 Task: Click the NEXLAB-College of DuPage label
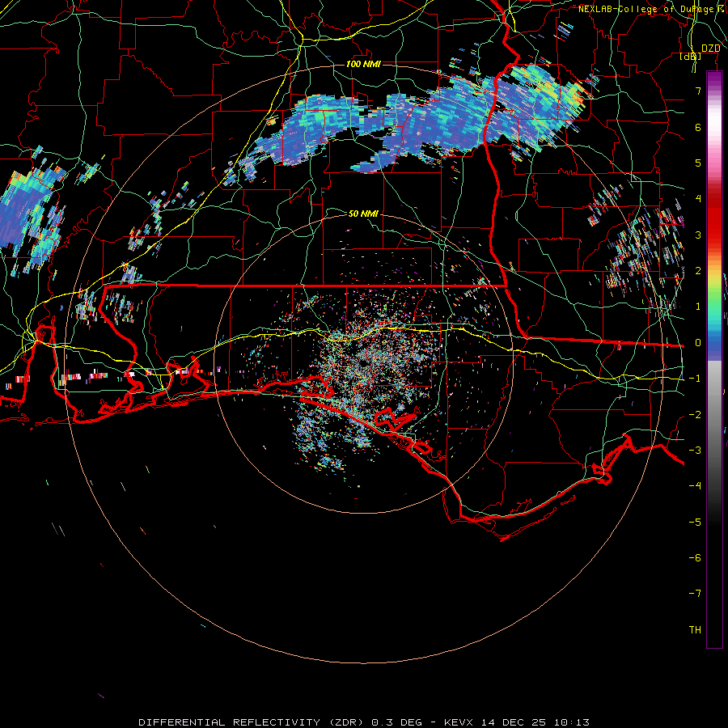tap(649, 9)
